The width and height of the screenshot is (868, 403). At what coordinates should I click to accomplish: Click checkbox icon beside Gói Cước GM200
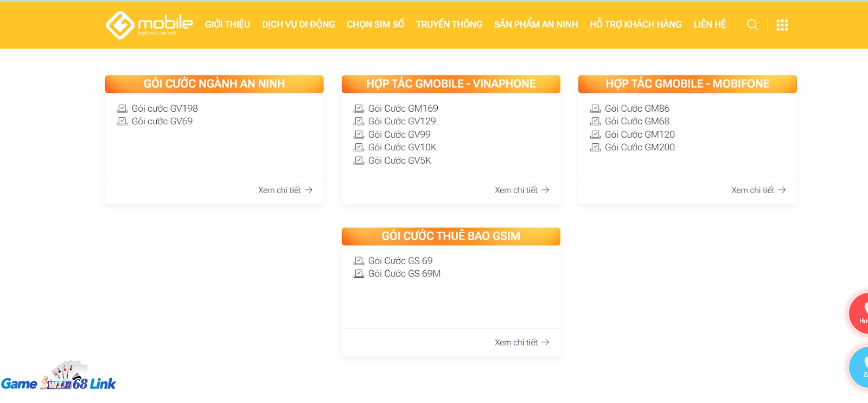click(x=595, y=148)
